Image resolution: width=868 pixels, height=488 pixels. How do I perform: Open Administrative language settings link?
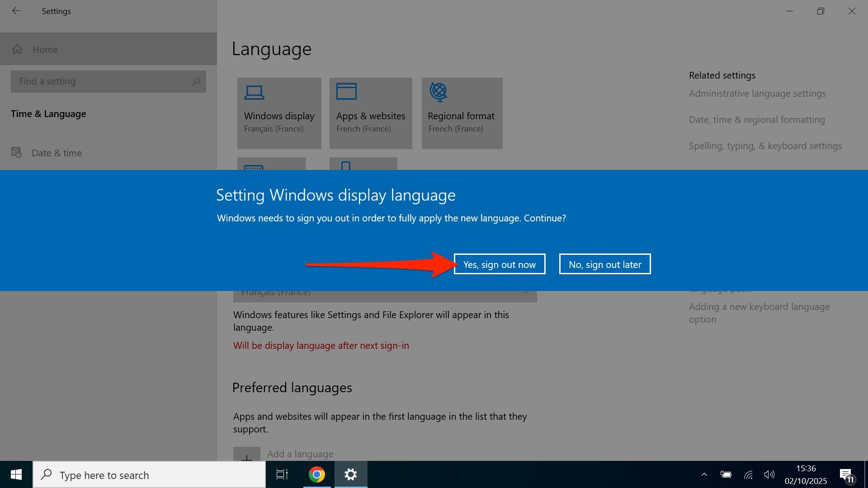click(757, 94)
